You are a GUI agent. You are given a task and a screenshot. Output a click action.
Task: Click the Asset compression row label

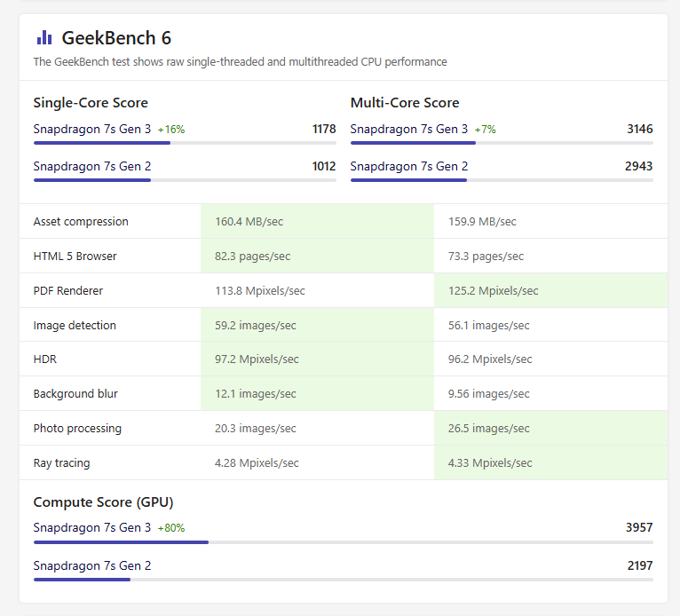(x=81, y=222)
